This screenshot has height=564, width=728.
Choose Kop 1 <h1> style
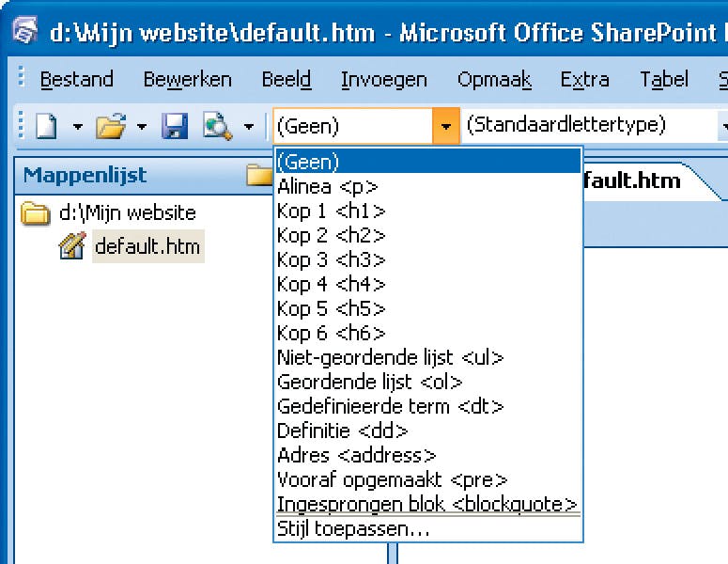(331, 211)
